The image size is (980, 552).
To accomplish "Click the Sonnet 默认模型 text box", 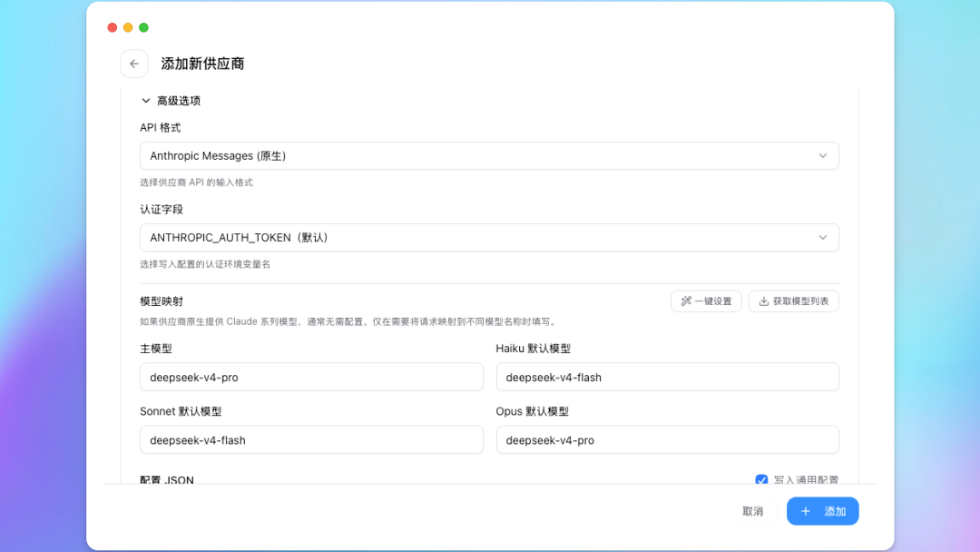I will pos(311,440).
